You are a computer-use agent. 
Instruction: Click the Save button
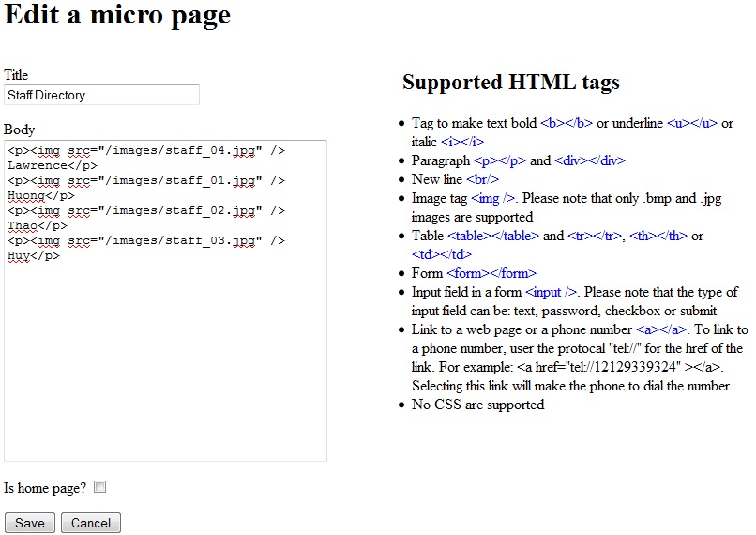coord(30,523)
